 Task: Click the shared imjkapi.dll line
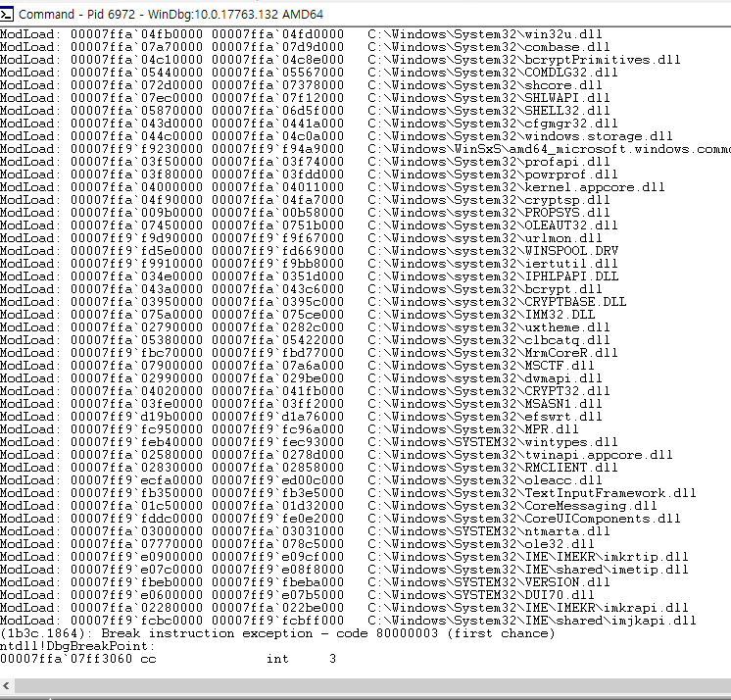(348, 621)
